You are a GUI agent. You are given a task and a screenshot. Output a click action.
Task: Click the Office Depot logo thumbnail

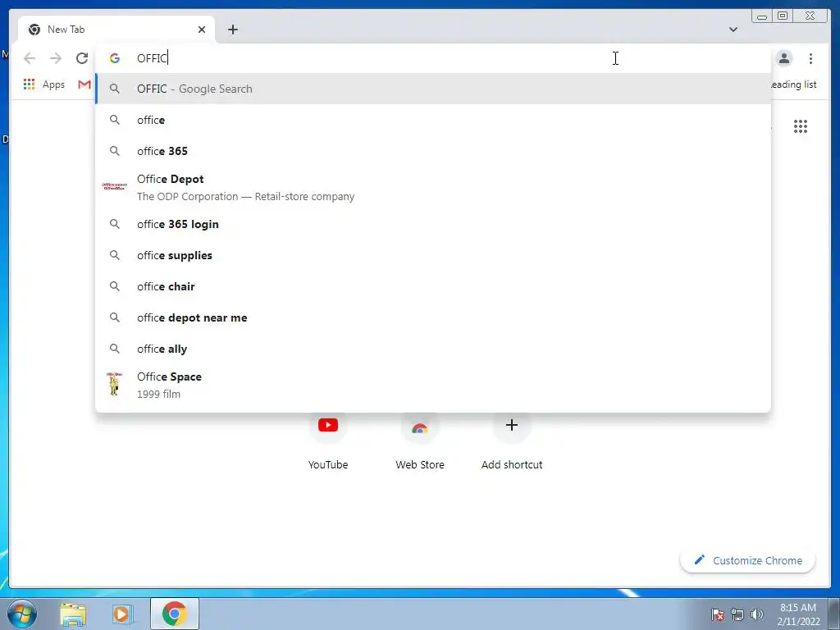(114, 186)
